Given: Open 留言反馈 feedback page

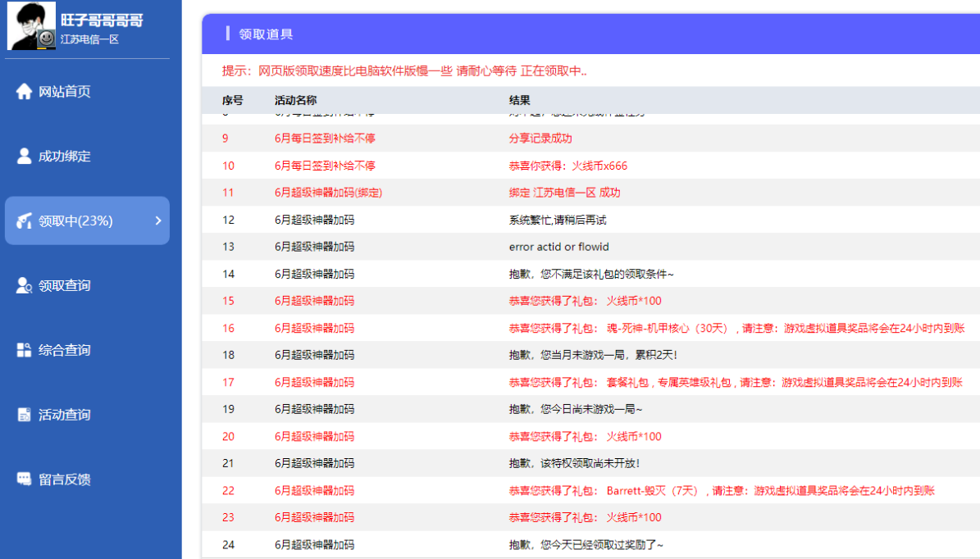Looking at the screenshot, I should click(x=65, y=479).
